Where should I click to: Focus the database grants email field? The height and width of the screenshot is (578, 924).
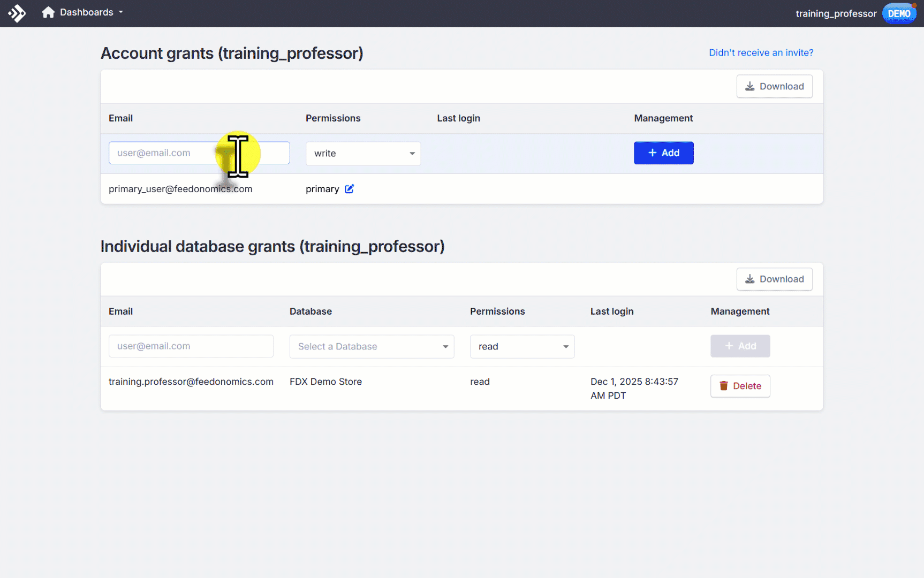tap(191, 346)
